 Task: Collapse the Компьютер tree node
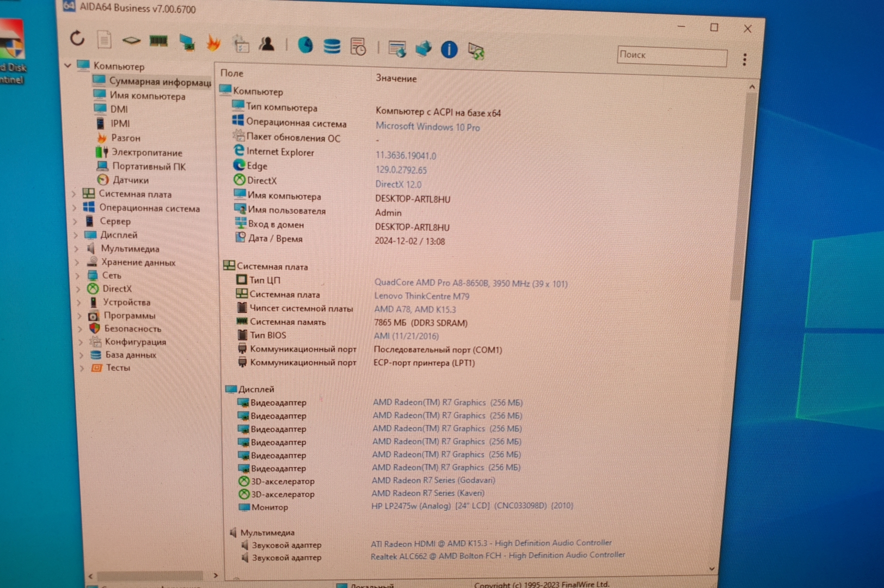pyautogui.click(x=68, y=65)
